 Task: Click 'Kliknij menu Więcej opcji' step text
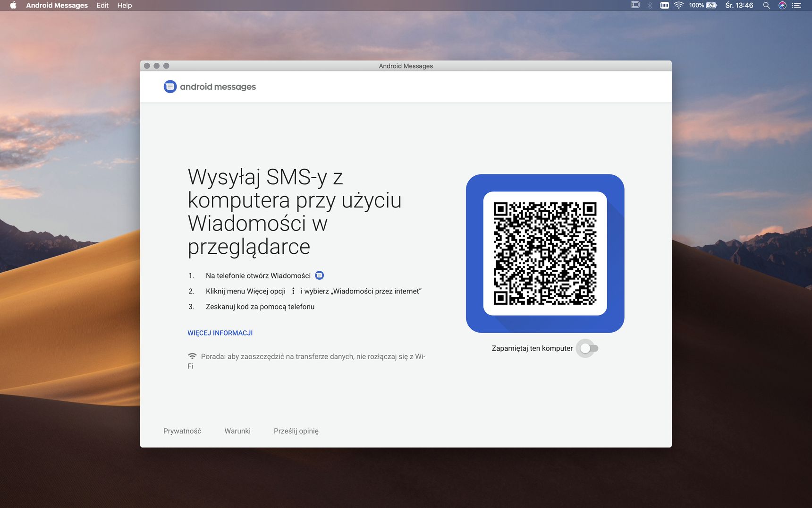[245, 291]
